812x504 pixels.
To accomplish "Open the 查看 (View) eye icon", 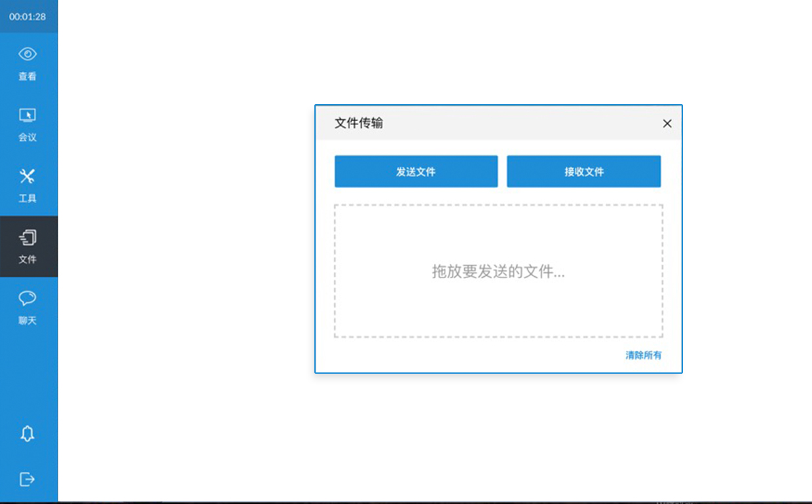I will tap(28, 54).
